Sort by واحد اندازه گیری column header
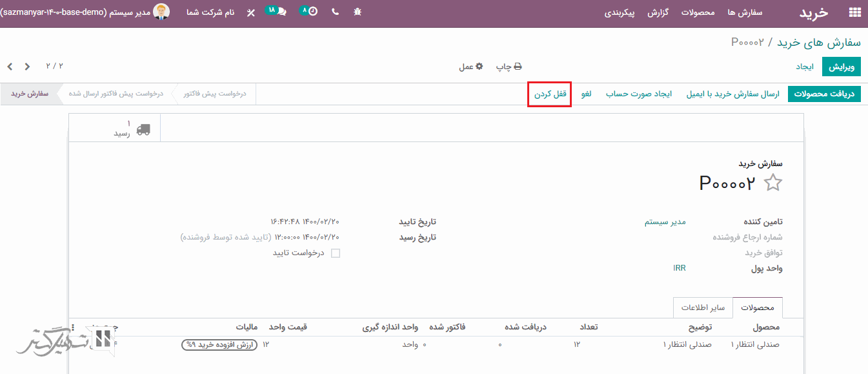 pos(390,327)
